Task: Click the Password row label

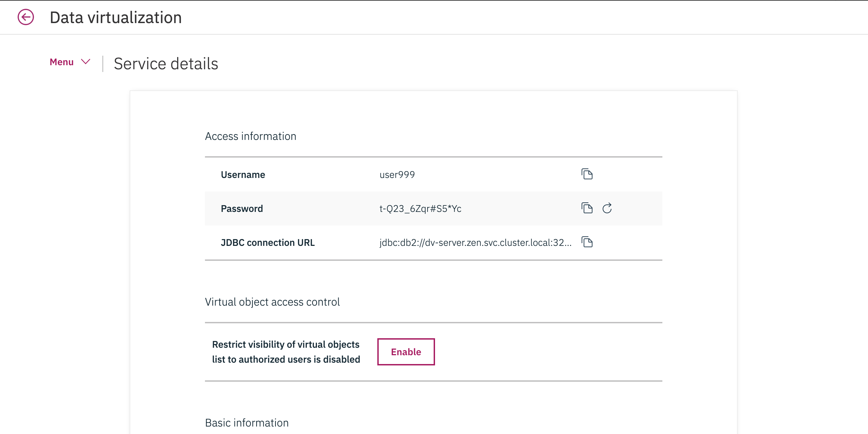Action: pos(242,209)
